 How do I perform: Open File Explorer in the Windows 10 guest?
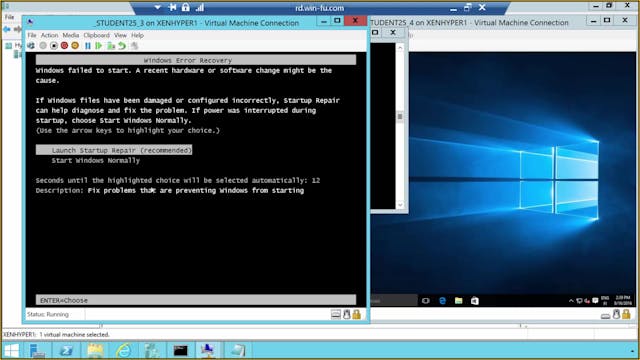click(459, 301)
